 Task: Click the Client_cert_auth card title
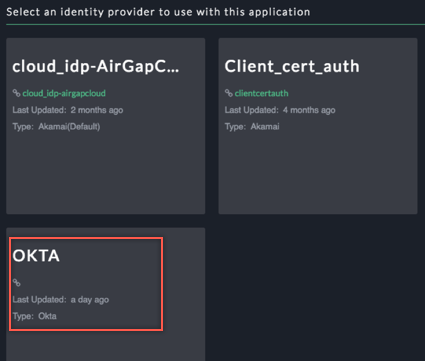[292, 66]
